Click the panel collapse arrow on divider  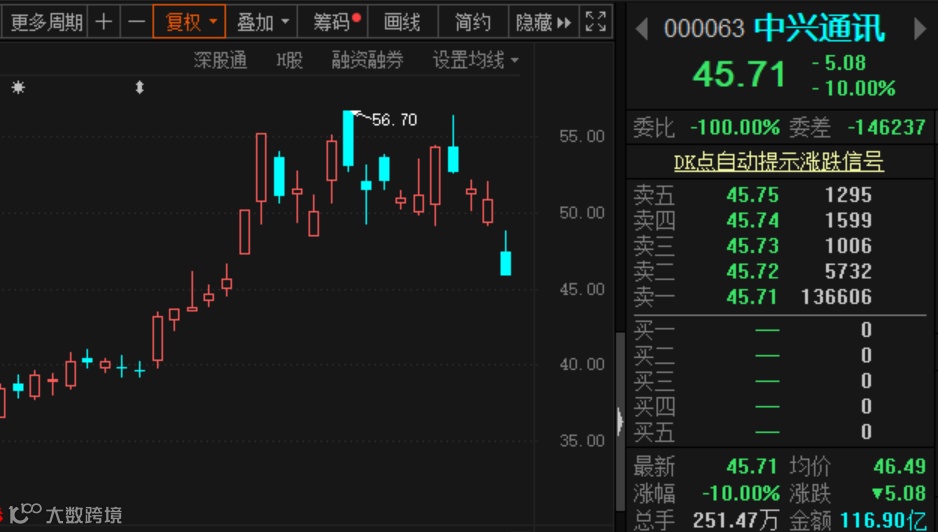[x=620, y=421]
